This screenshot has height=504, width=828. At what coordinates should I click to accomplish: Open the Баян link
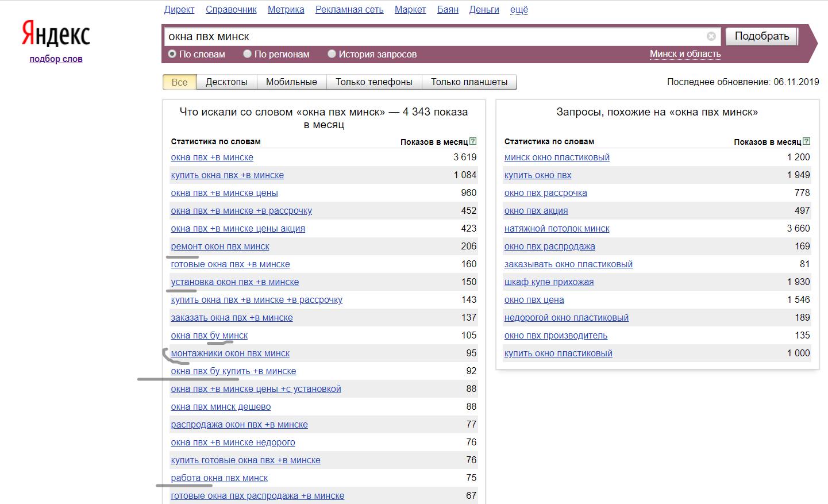[x=448, y=9]
